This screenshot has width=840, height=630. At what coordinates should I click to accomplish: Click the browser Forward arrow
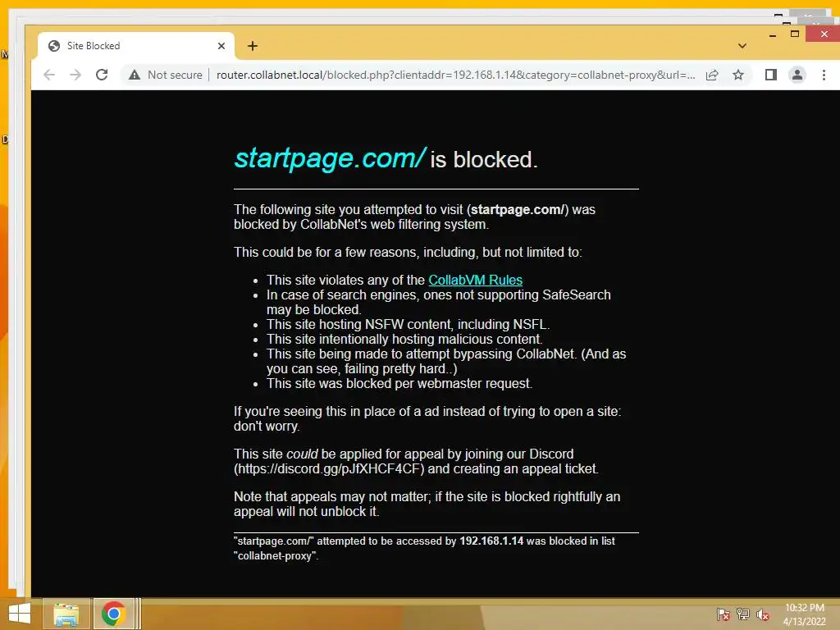click(x=75, y=75)
